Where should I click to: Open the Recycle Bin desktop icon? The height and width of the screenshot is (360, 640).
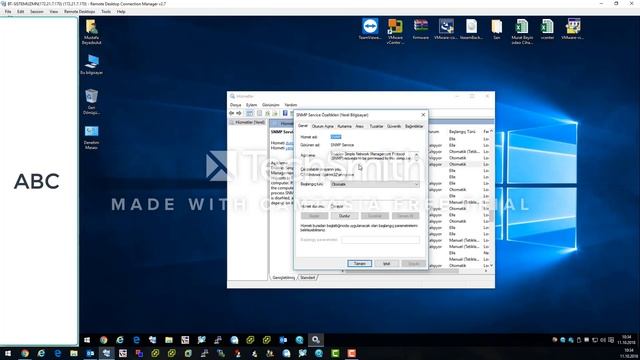click(91, 102)
